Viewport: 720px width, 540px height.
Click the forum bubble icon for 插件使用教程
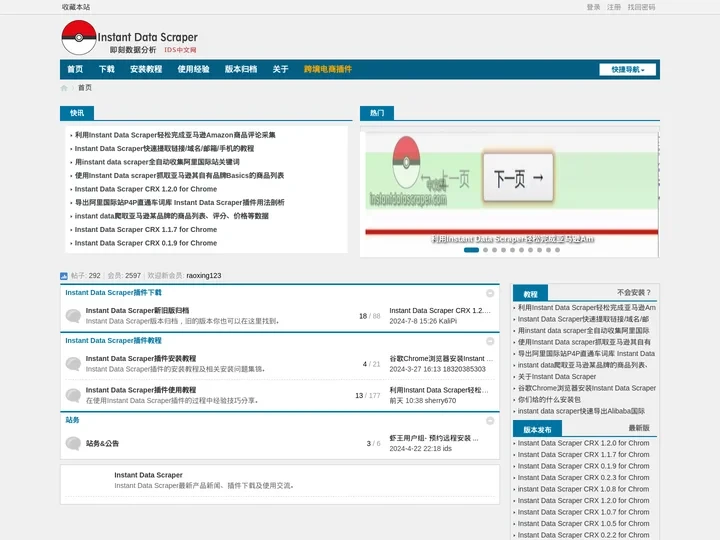coord(73,395)
